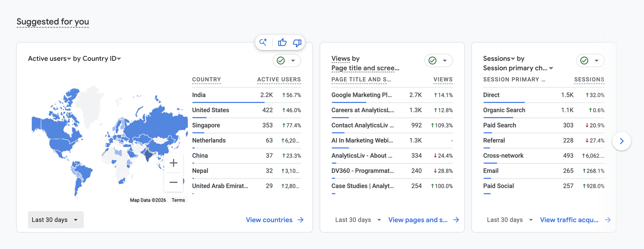Click Suggested for you heading
This screenshot has width=644, height=249.
pos(53,22)
